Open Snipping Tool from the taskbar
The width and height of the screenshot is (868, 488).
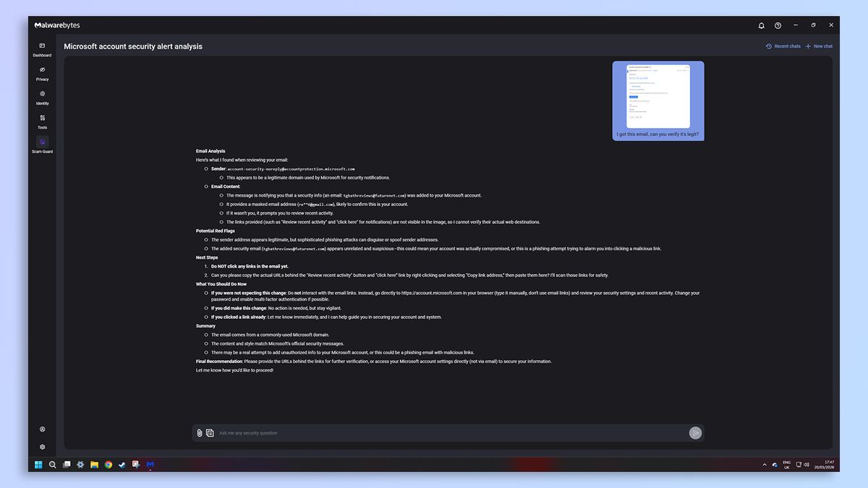135,464
